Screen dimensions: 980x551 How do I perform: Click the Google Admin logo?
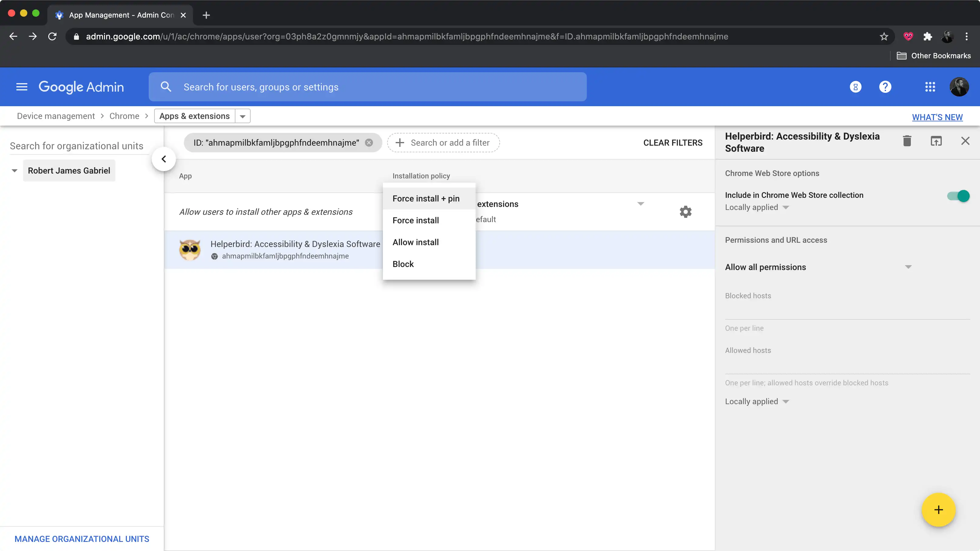[x=81, y=87]
